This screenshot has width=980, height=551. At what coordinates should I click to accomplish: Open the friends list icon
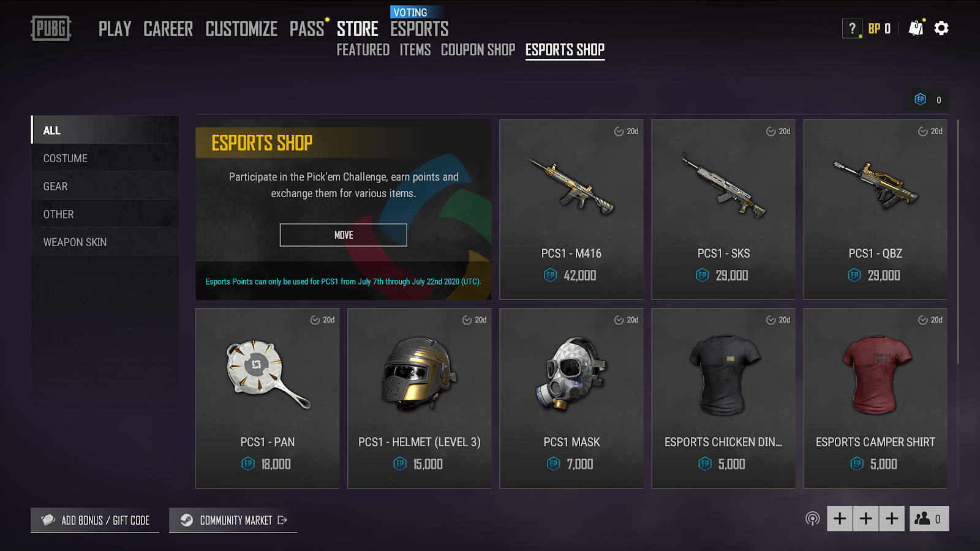coord(929,519)
